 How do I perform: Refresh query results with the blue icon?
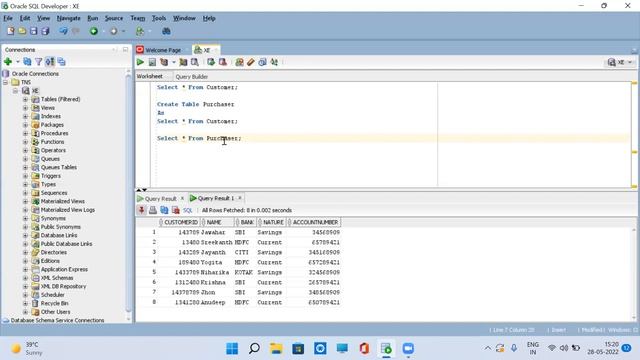164,210
